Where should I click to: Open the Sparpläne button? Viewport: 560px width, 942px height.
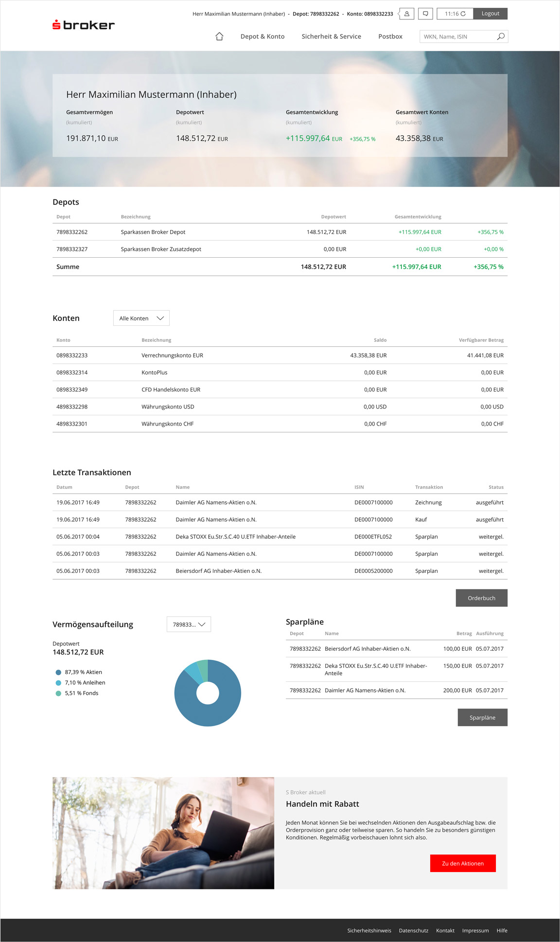pyautogui.click(x=482, y=717)
